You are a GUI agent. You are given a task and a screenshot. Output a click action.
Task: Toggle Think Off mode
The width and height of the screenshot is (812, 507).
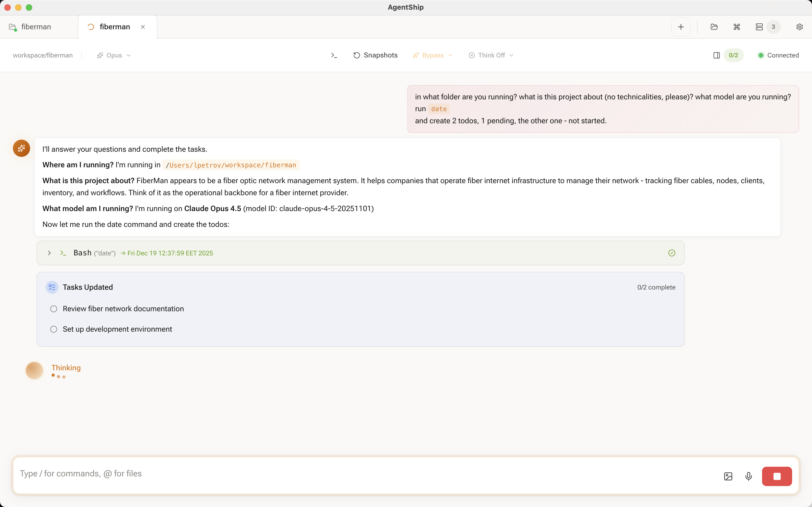(490, 55)
